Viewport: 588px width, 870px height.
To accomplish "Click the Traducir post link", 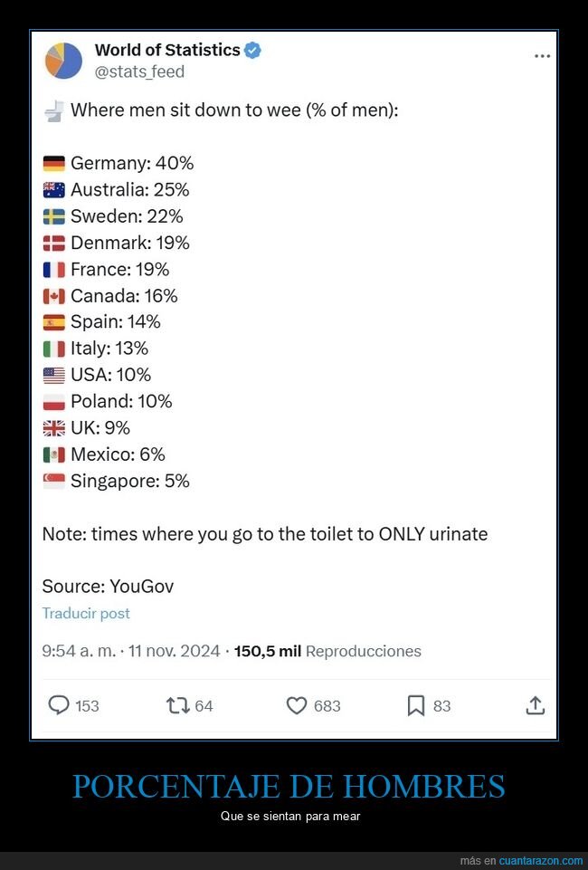I will tap(86, 613).
